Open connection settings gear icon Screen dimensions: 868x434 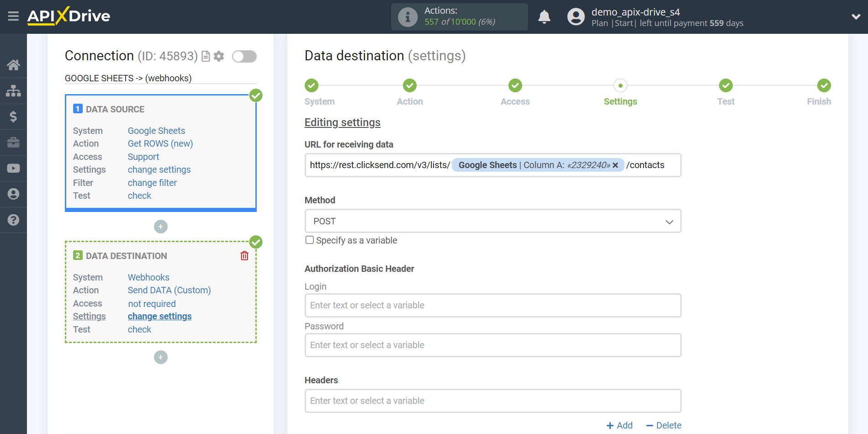click(x=219, y=56)
